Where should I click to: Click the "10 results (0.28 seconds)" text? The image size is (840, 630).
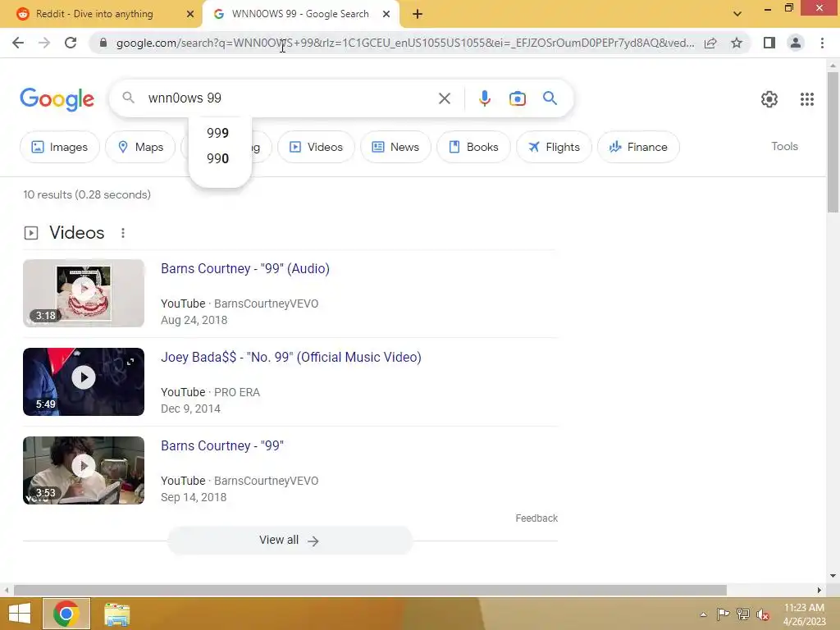(x=87, y=194)
